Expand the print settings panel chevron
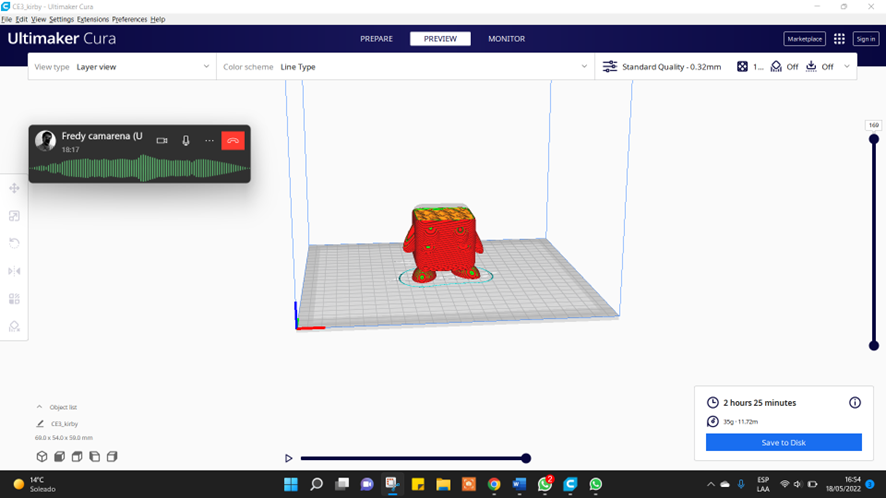Image resolution: width=886 pixels, height=498 pixels. point(846,67)
